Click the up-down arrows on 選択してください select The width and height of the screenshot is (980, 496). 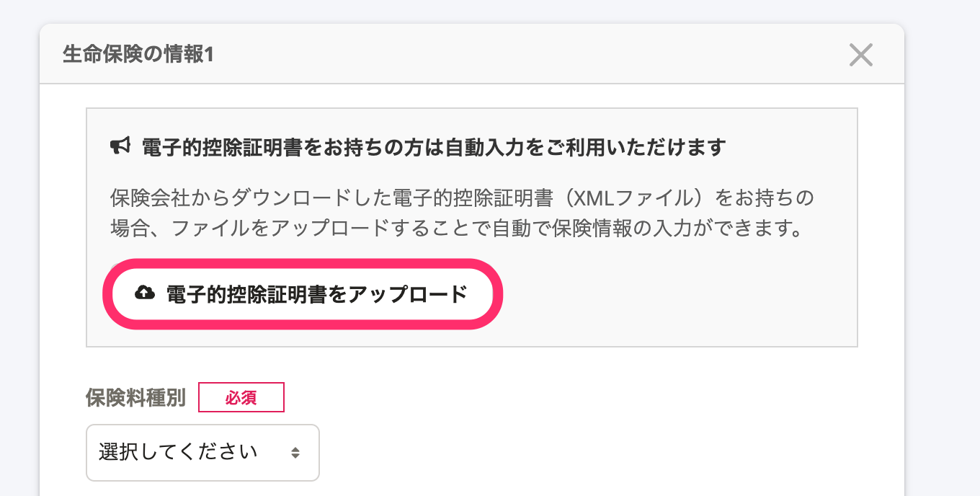295,453
